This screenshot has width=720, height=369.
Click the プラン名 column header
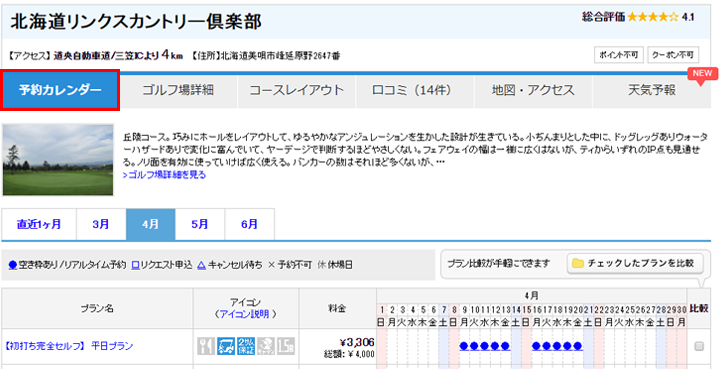(x=97, y=308)
